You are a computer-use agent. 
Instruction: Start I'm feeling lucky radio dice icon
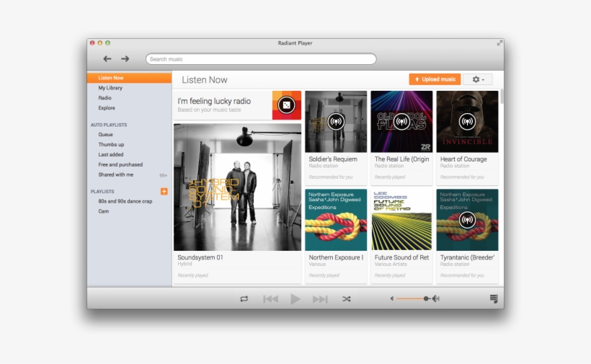click(x=286, y=105)
